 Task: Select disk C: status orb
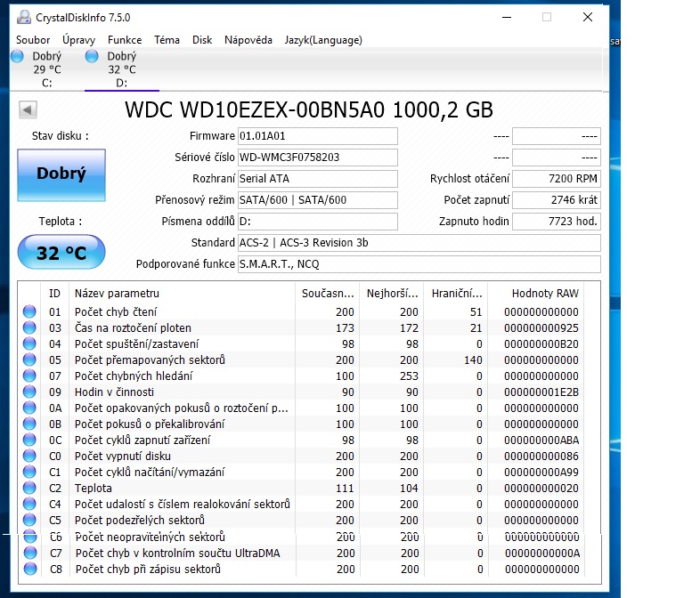(x=17, y=57)
